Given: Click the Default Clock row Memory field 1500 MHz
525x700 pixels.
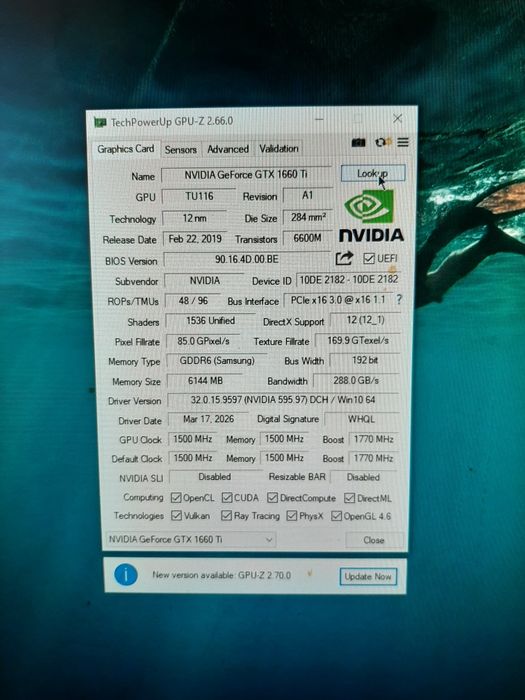Looking at the screenshot, I should click(284, 458).
